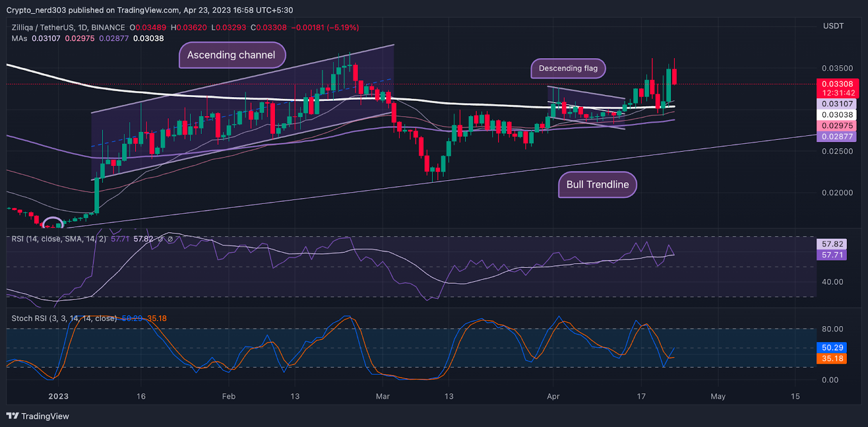Click the Stoch RSI (3, 3, 14, 14, close) legend
The height and width of the screenshot is (427, 868).
64,318
